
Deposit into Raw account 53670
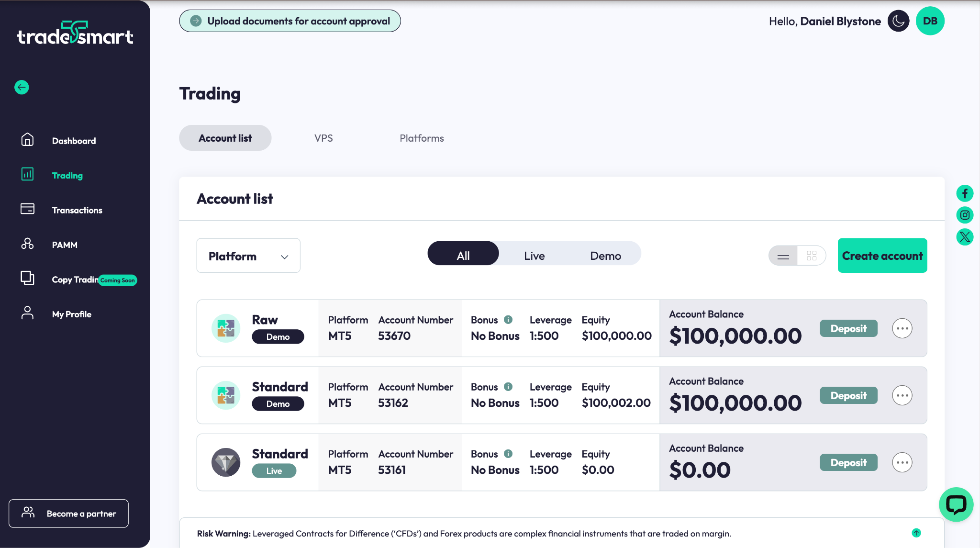[848, 328]
